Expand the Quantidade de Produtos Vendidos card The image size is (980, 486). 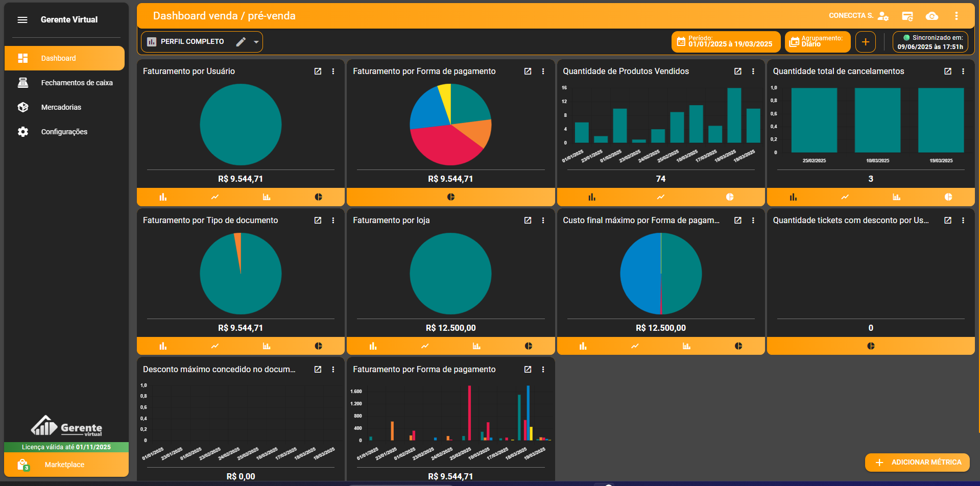pyautogui.click(x=737, y=71)
